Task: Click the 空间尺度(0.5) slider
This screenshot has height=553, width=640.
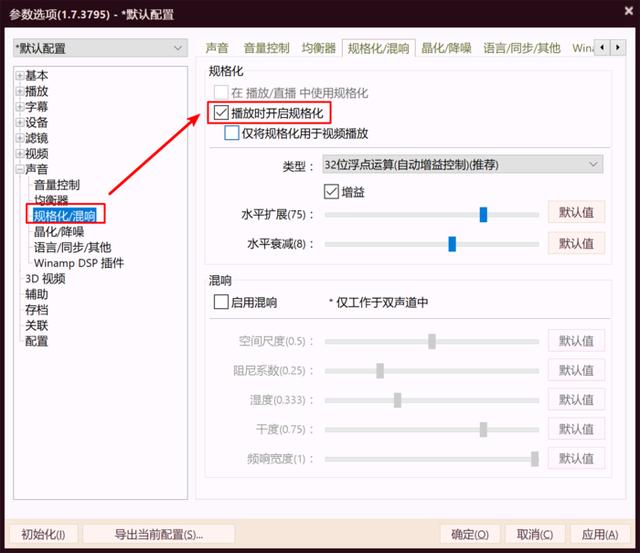Action: point(432,341)
